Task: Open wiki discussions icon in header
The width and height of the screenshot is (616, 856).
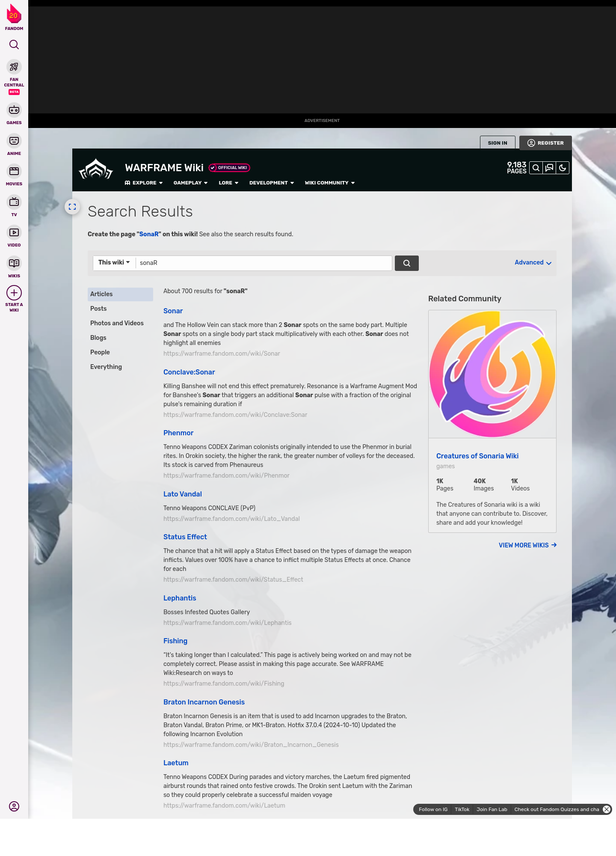Action: [549, 168]
